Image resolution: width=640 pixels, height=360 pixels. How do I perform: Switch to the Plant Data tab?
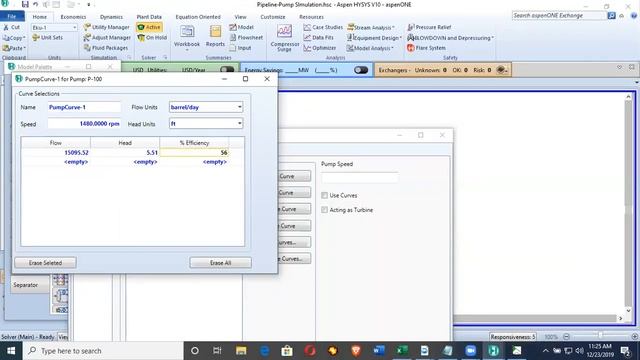(149, 17)
